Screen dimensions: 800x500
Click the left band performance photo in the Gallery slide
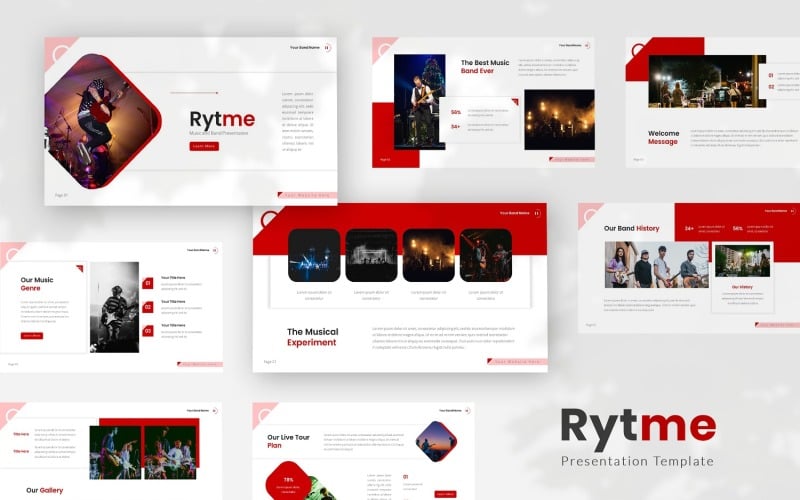tap(115, 453)
